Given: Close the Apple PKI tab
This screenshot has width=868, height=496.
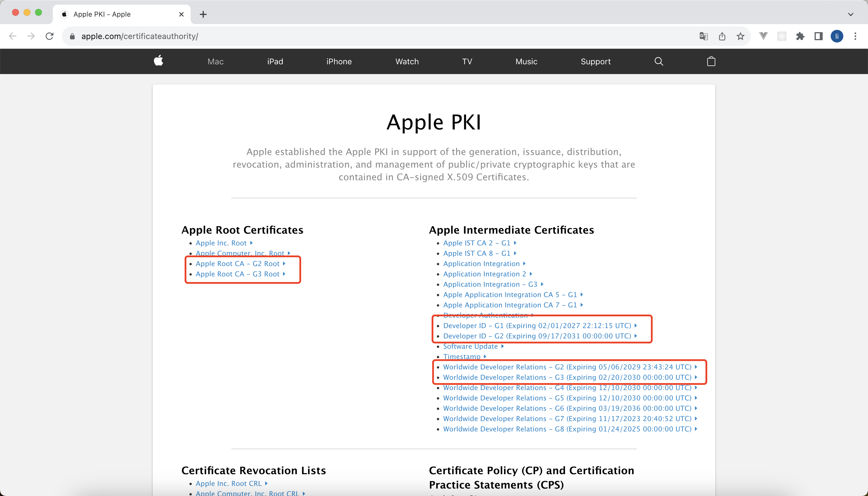Looking at the screenshot, I should pos(182,14).
